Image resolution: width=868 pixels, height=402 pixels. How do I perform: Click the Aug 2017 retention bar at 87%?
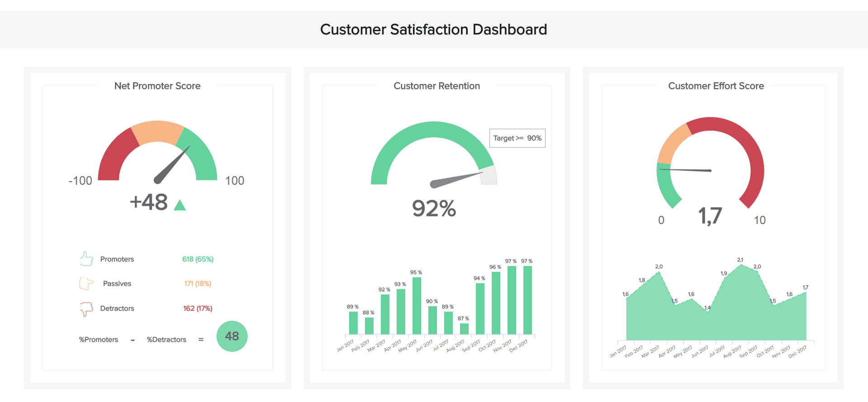[464, 329]
